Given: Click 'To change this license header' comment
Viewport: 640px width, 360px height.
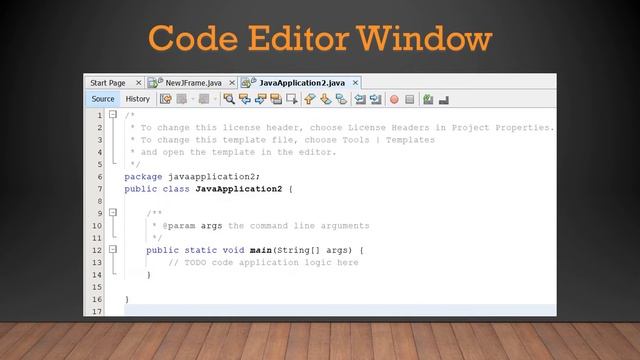Looking at the screenshot, I should [x=222, y=128].
